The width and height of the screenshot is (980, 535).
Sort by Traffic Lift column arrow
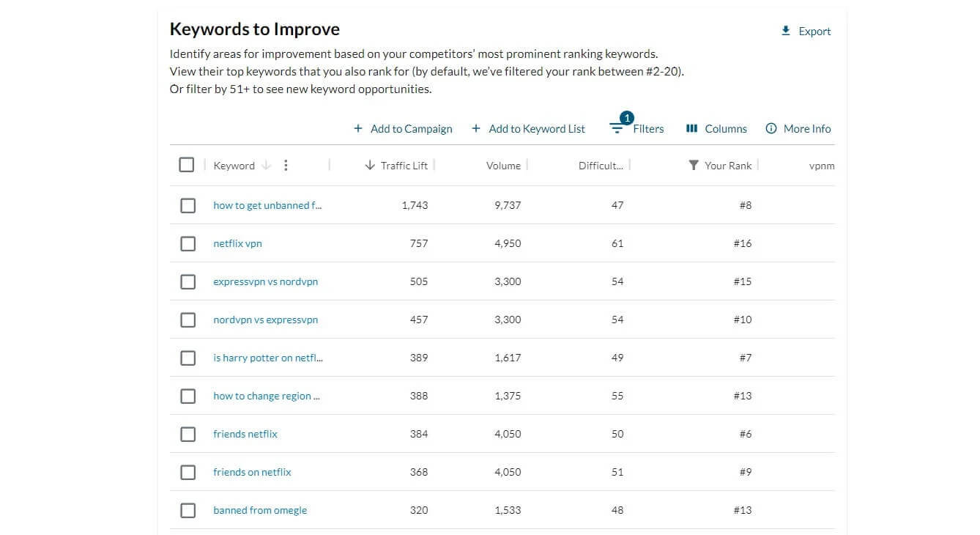coord(370,166)
